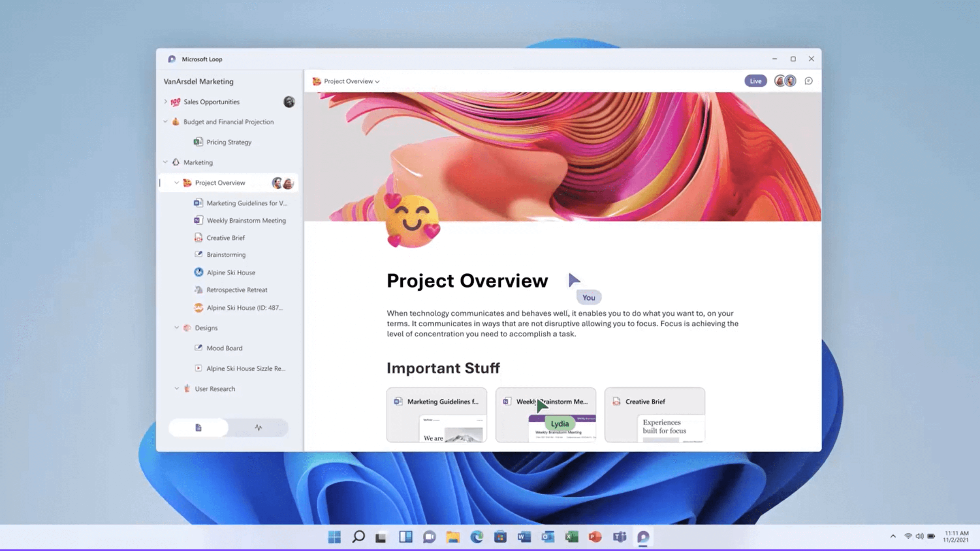
Task: Open the Project Overview title dropdown
Action: (377, 81)
